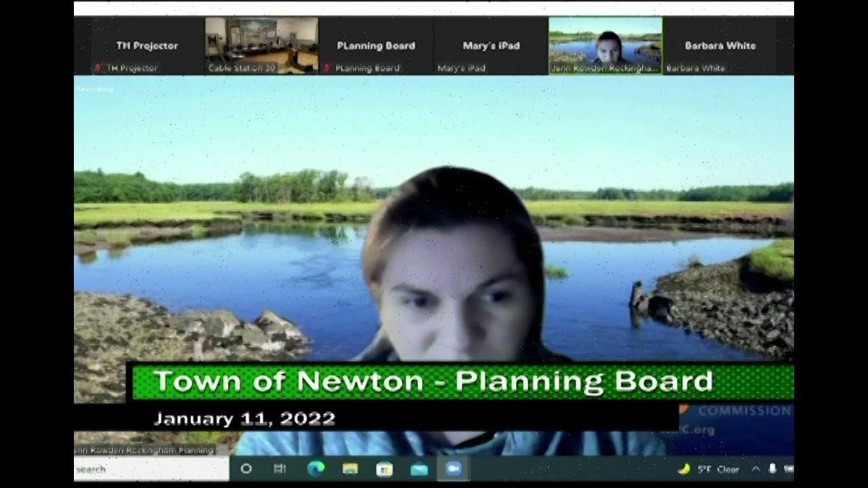This screenshot has height=488, width=868.
Task: Click the Recording indicator label
Action: (94, 89)
